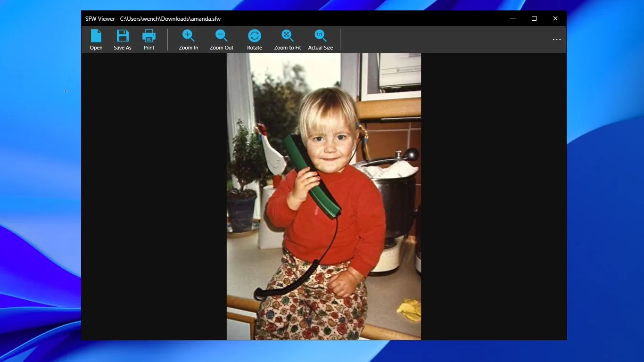
Task: Click the 'Zoom Out' text label
Action: tap(222, 48)
